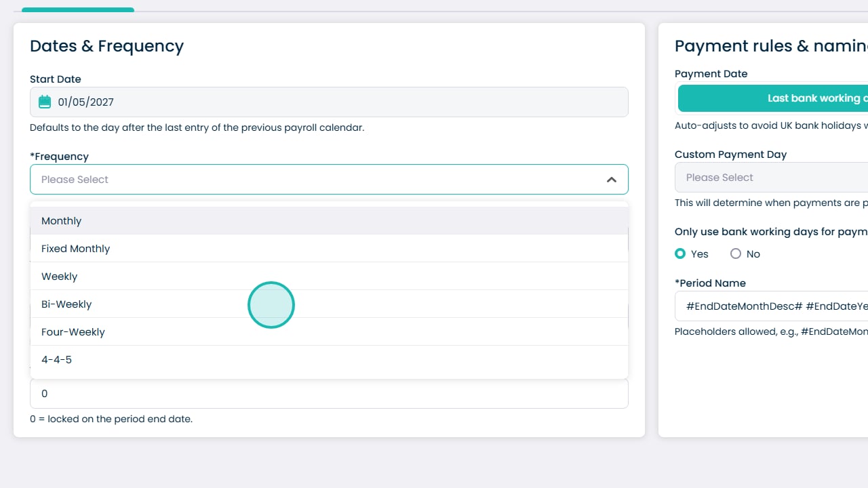
Task: Select Yes for bank working days
Action: coord(680,254)
